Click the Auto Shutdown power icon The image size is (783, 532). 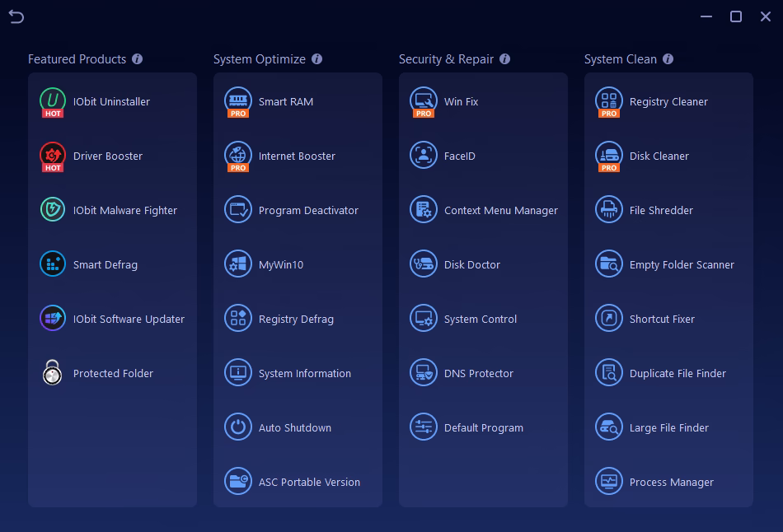click(237, 427)
